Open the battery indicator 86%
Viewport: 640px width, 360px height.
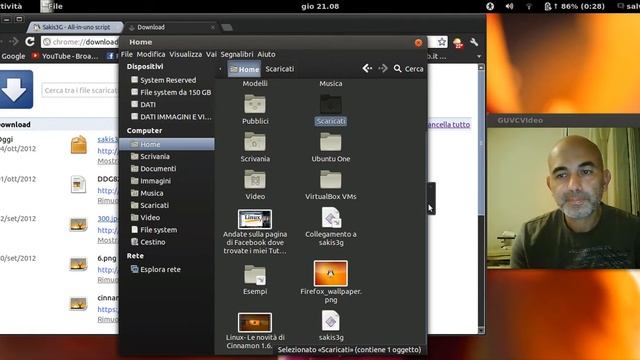point(574,6)
